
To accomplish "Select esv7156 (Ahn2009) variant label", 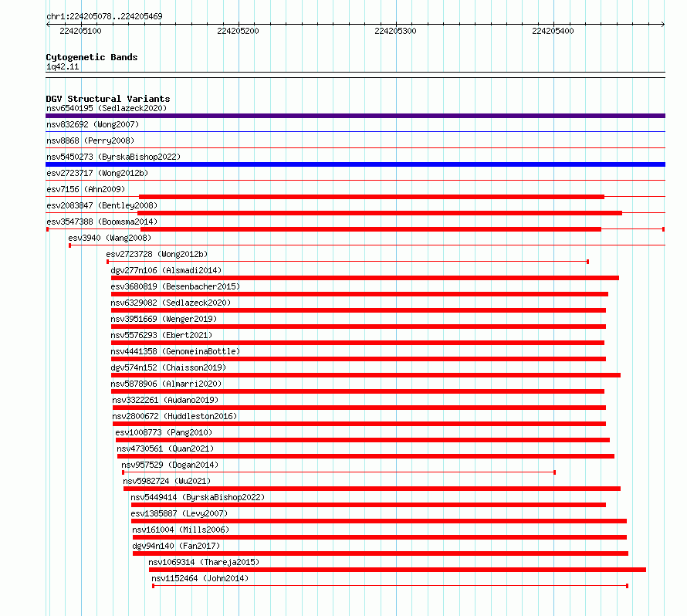I will [86, 189].
